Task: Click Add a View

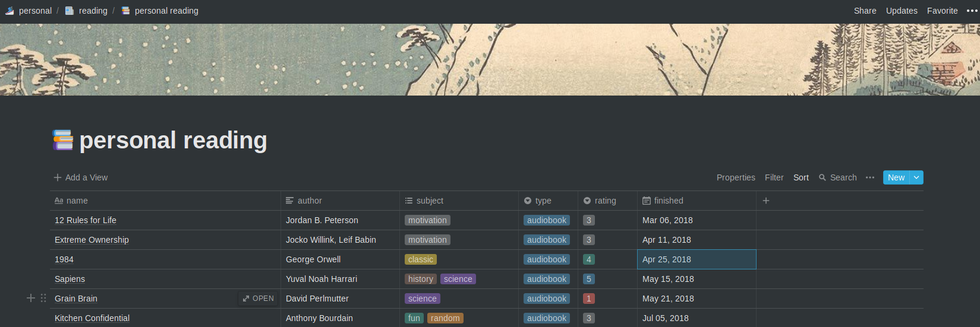Action: [x=81, y=177]
